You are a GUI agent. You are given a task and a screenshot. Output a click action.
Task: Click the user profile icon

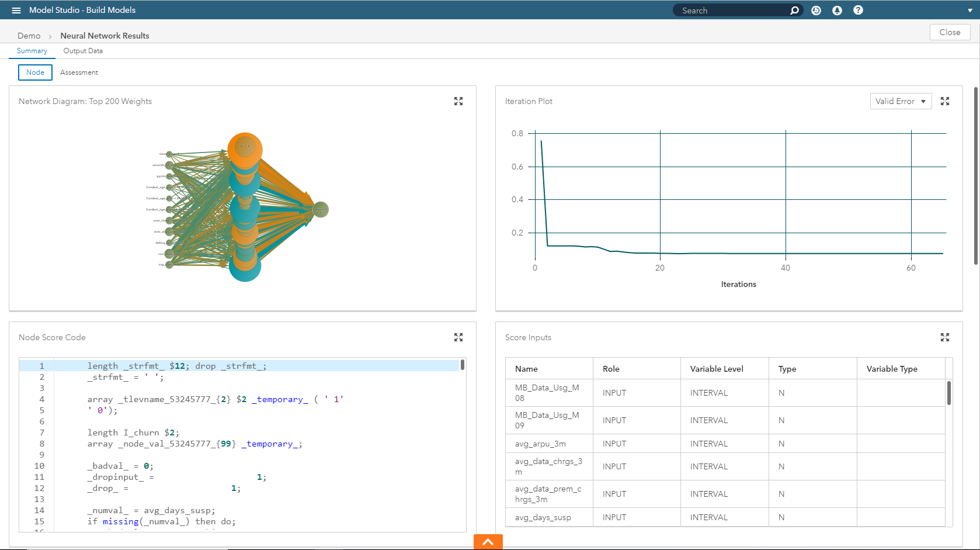tap(837, 10)
